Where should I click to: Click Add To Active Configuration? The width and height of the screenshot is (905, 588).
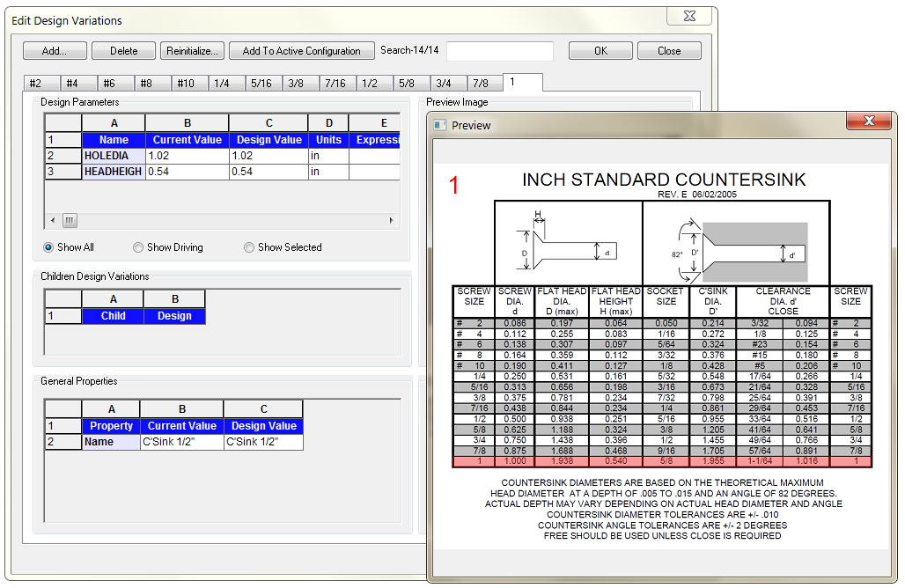point(301,51)
